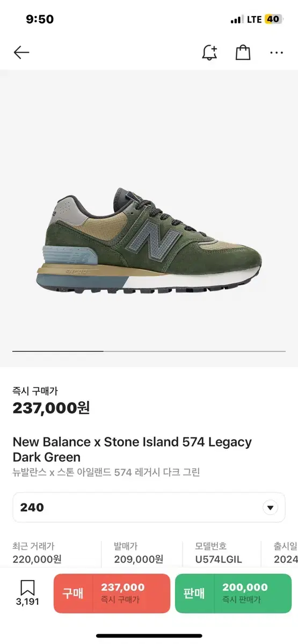Image resolution: width=298 pixels, height=644 pixels.
Task: Open the shopping bag icon
Action: 243,52
